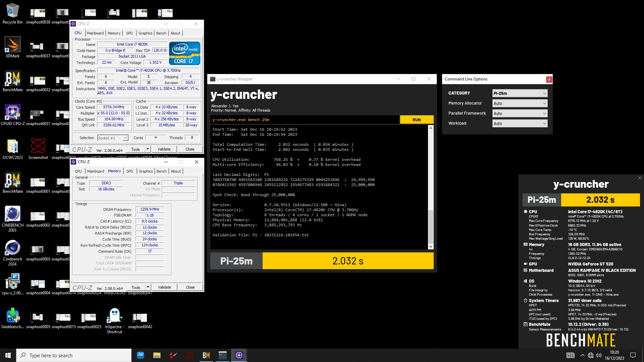Open Tools dropdown arrow in Memory CPU-Z

148,287
